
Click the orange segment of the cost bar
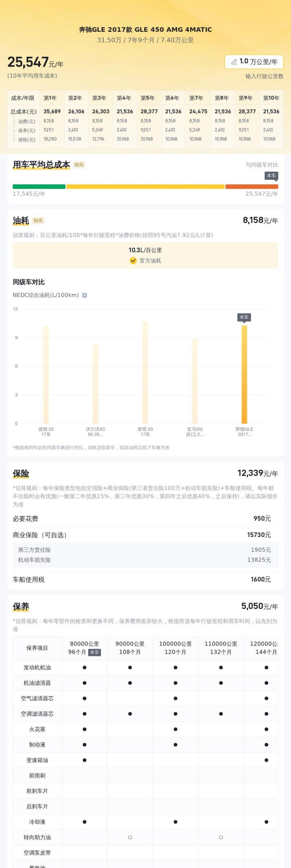point(251,187)
